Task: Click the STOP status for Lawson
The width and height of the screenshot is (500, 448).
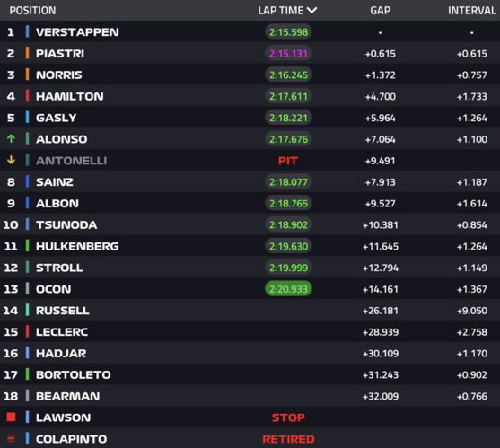Action: tap(288, 417)
